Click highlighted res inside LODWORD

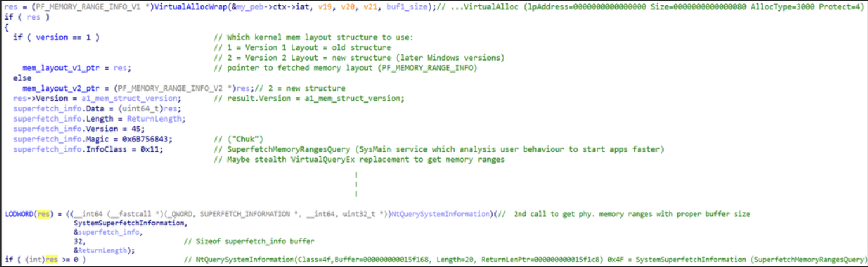pyautogui.click(x=43, y=214)
